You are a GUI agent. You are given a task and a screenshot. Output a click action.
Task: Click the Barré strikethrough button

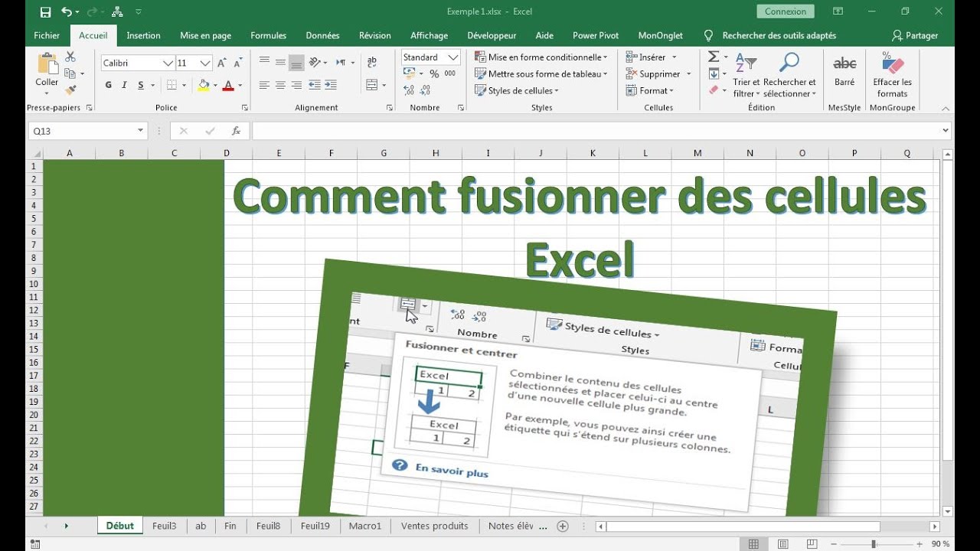click(844, 70)
